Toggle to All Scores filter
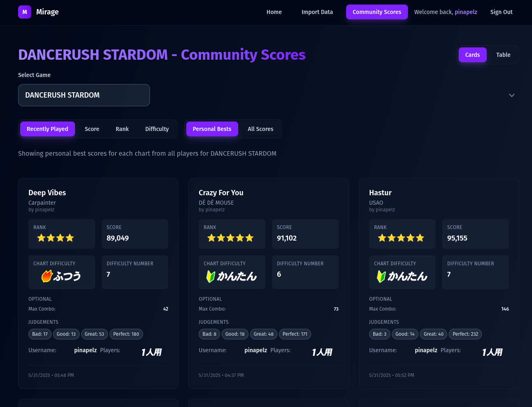 click(260, 129)
